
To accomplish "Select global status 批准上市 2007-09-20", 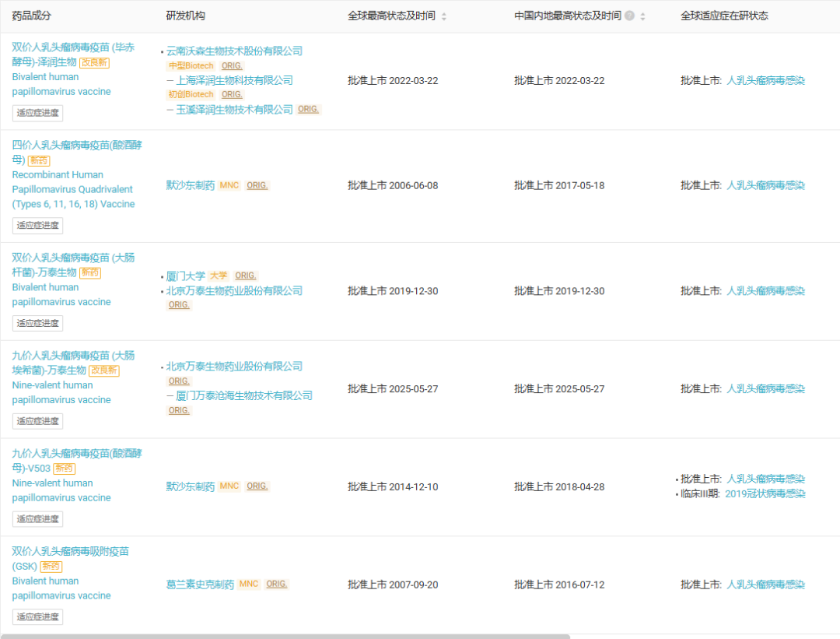I will (x=393, y=585).
